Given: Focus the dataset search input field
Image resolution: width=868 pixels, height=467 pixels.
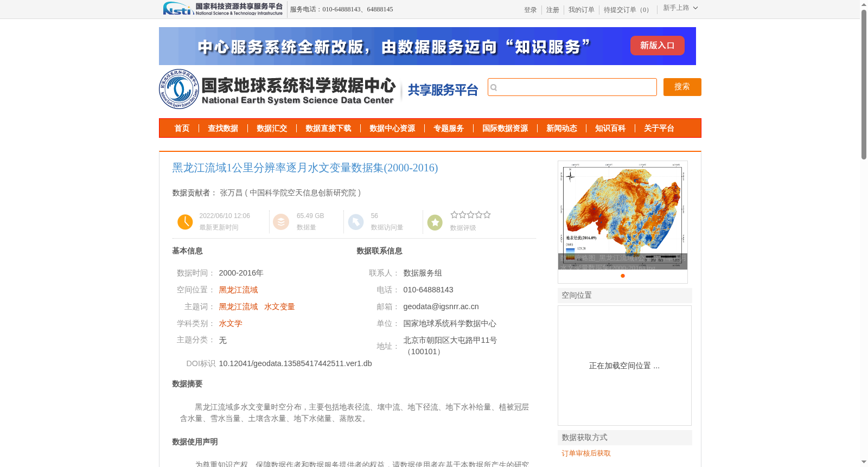Looking at the screenshot, I should pyautogui.click(x=572, y=87).
